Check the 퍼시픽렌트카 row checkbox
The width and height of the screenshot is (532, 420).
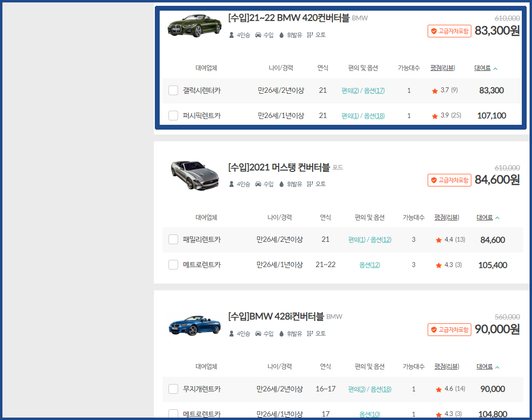click(x=173, y=116)
